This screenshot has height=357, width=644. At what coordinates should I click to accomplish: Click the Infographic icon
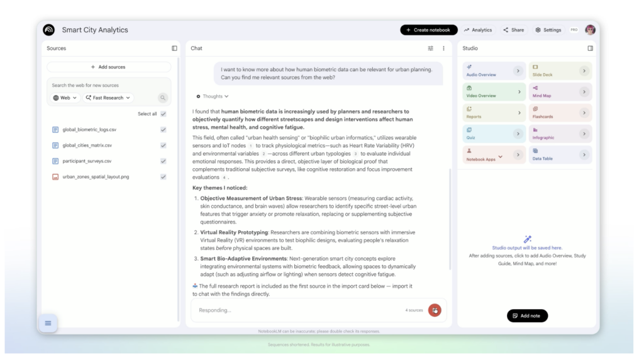(535, 130)
